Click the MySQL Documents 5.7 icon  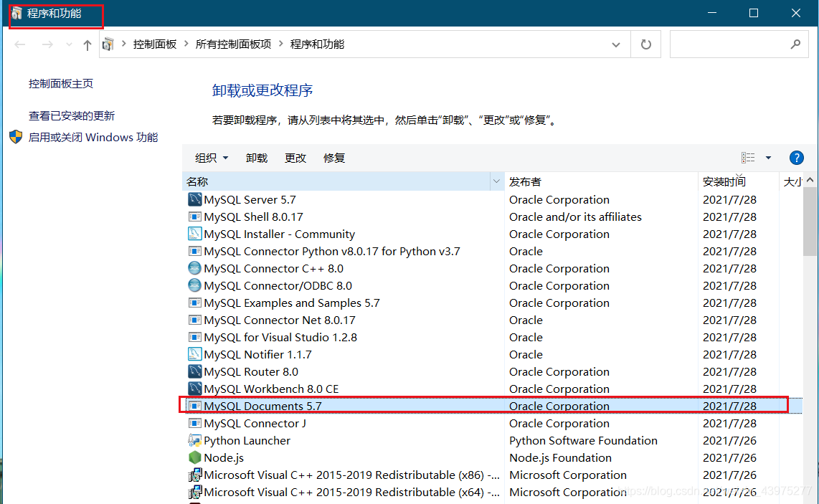(x=194, y=406)
